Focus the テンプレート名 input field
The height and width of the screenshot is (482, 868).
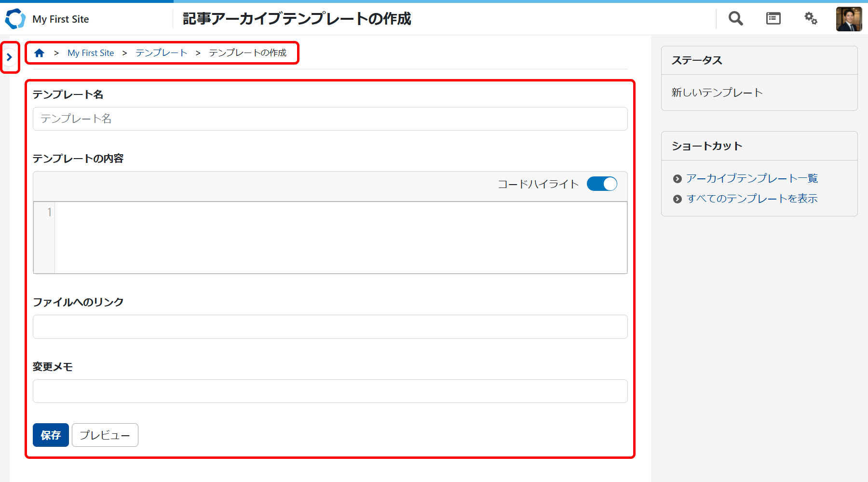pyautogui.click(x=330, y=119)
